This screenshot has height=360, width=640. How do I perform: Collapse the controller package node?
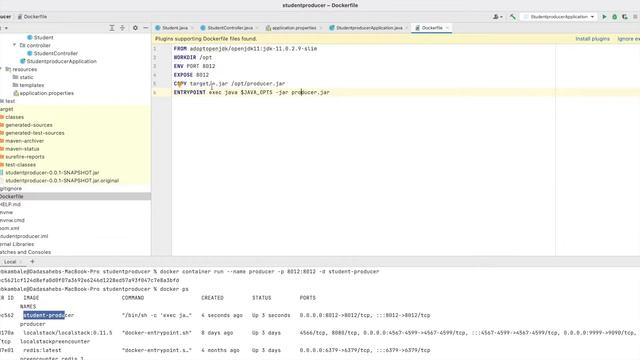14,45
